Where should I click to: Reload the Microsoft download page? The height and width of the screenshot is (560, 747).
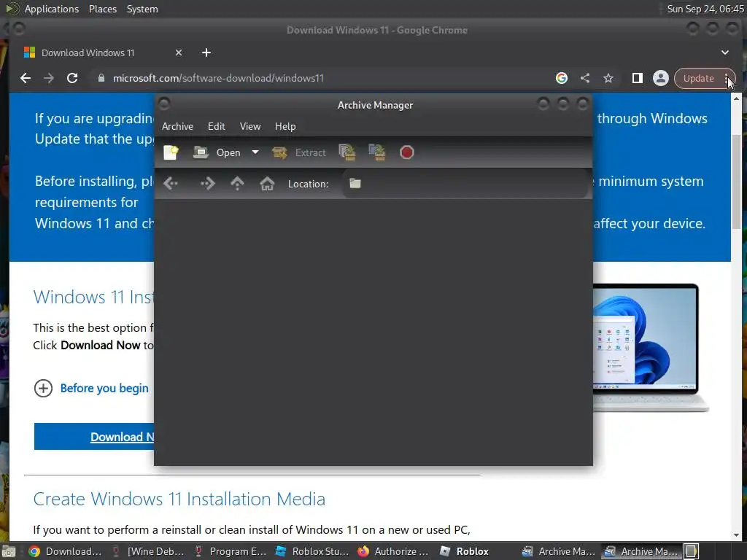tap(72, 78)
